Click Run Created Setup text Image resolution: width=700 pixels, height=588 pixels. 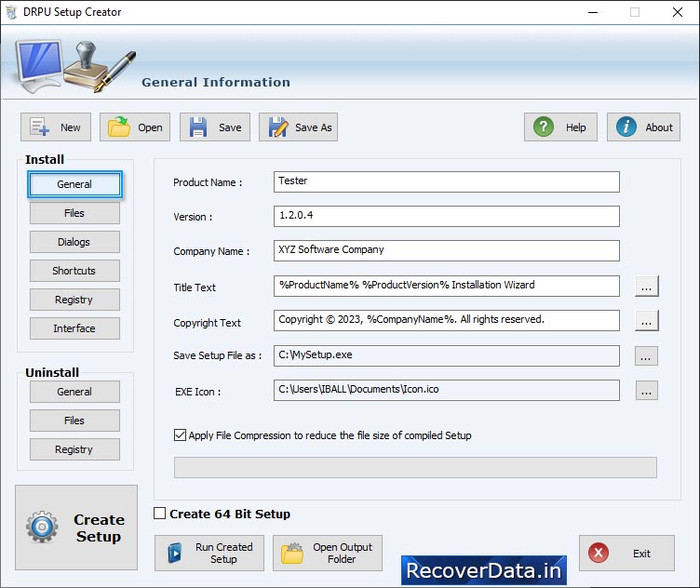[223, 554]
